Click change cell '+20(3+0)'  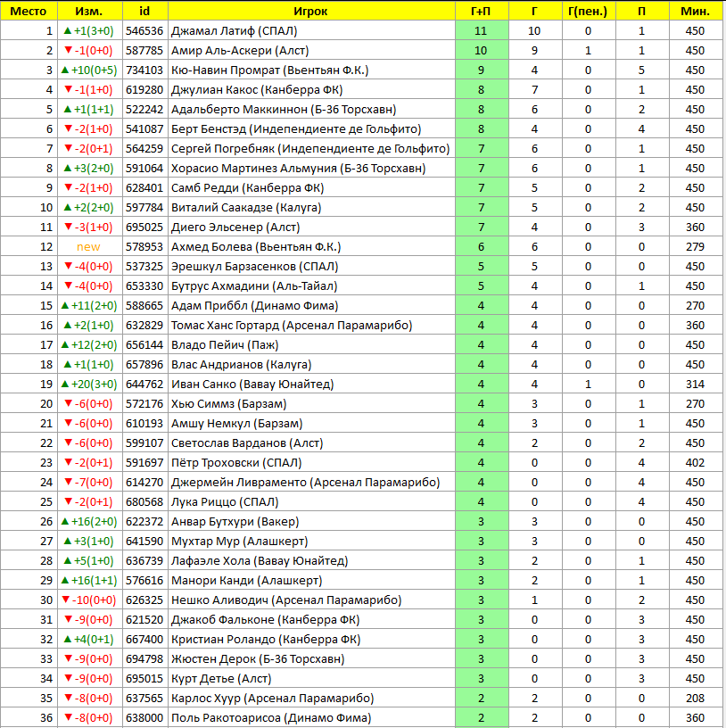[x=89, y=384]
